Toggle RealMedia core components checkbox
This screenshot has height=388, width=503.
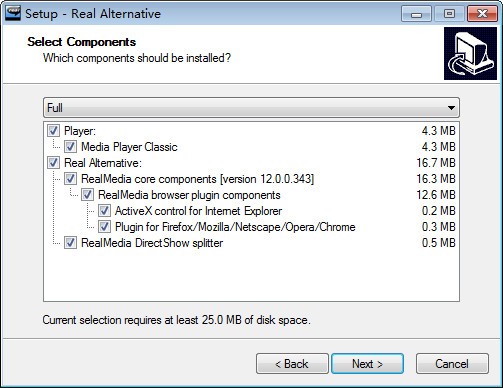tap(70, 178)
